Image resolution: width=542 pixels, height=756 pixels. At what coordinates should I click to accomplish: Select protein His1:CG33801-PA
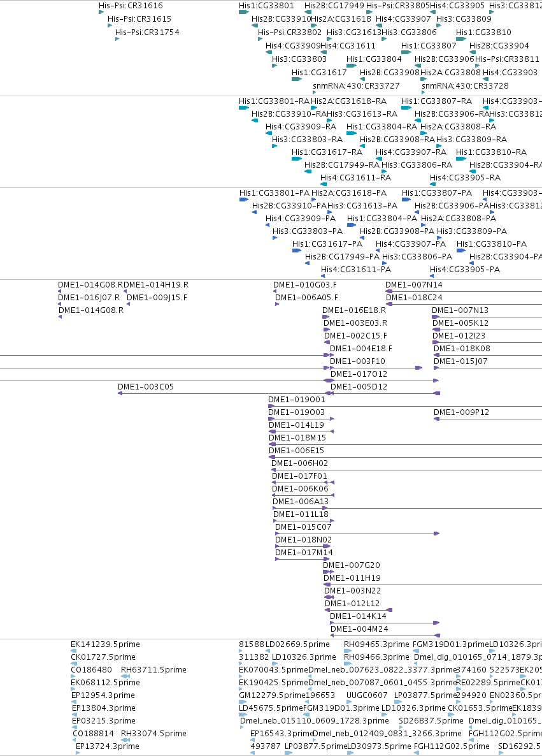274,193
